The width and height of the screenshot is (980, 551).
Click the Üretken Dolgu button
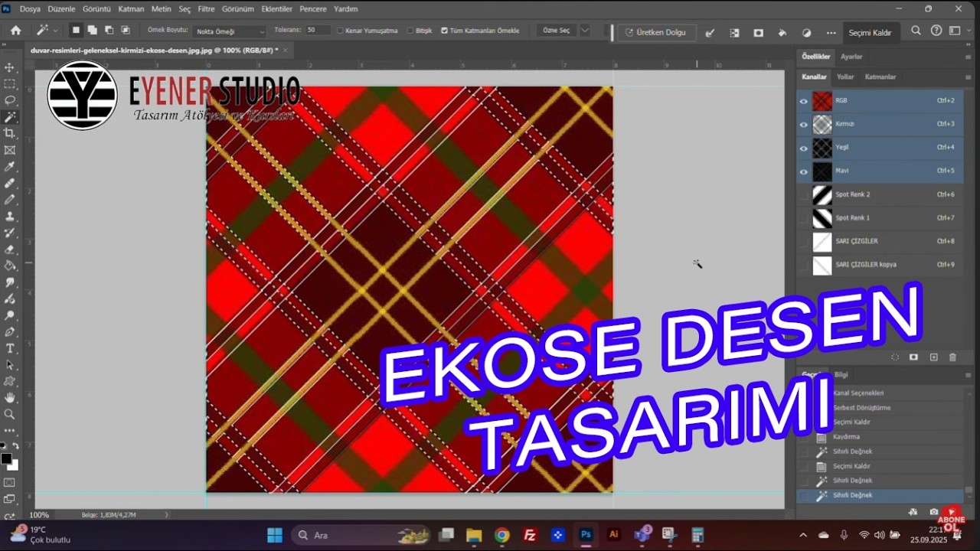[657, 33]
